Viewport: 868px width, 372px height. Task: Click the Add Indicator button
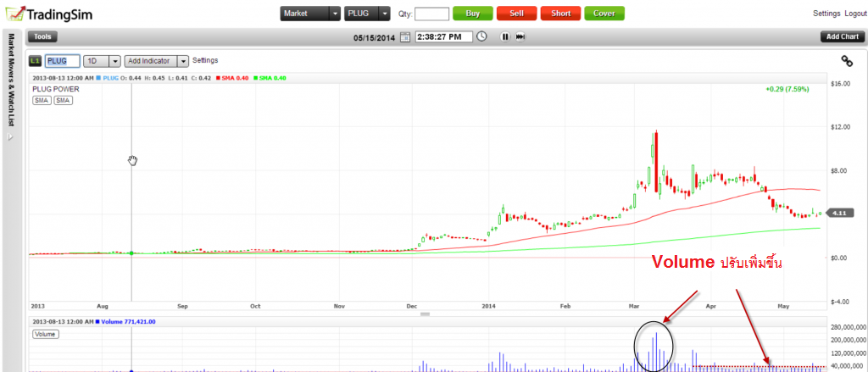point(151,61)
